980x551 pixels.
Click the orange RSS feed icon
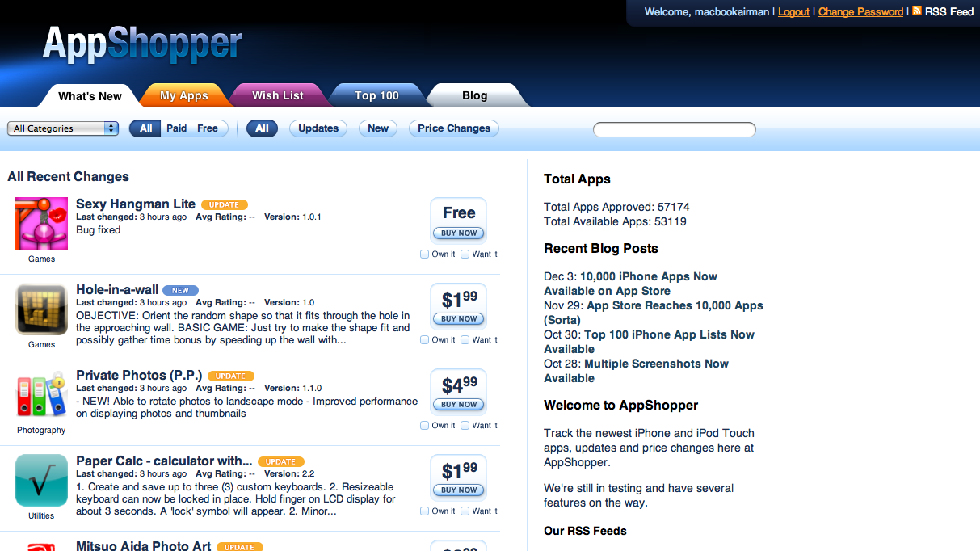pos(916,11)
